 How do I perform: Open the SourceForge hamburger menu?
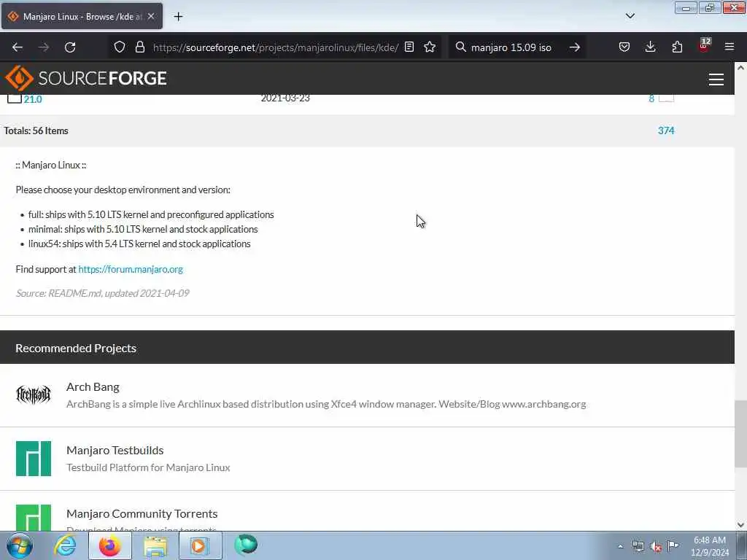pos(716,79)
